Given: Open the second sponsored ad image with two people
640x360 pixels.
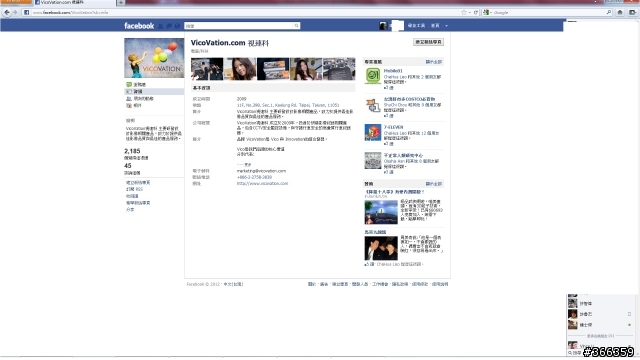Looking at the screenshot, I should coord(381,248).
